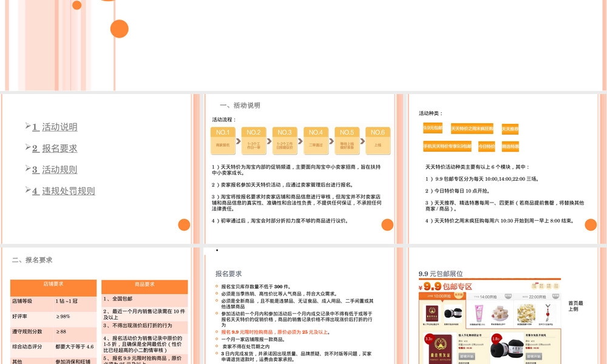Select the NO.6 step box in 活动流程

(378, 141)
